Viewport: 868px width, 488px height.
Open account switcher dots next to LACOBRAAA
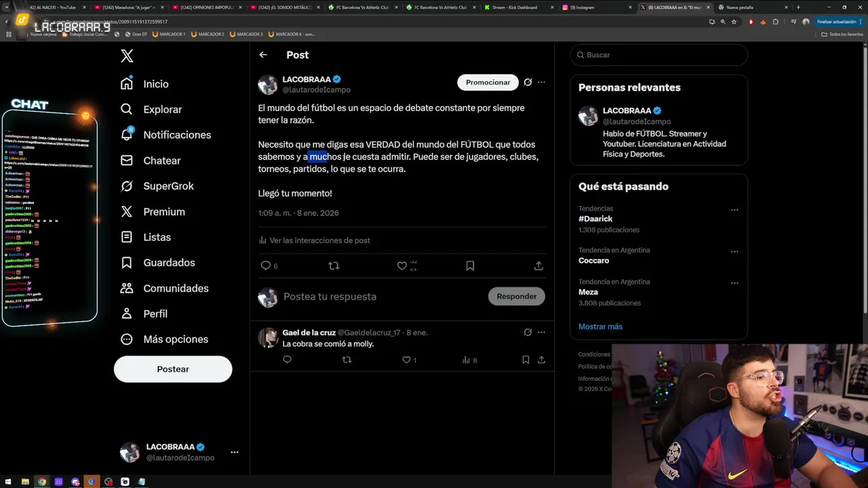point(234,452)
